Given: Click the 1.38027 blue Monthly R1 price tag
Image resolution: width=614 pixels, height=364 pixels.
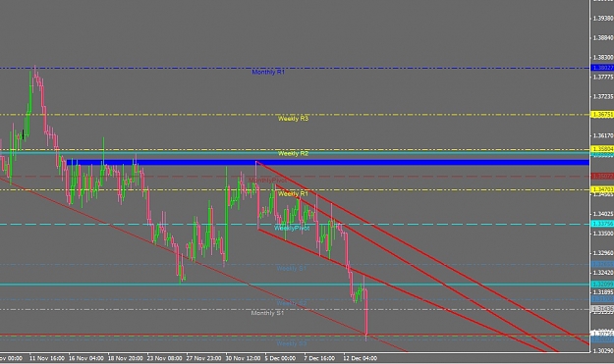Looking at the screenshot, I should [602, 68].
